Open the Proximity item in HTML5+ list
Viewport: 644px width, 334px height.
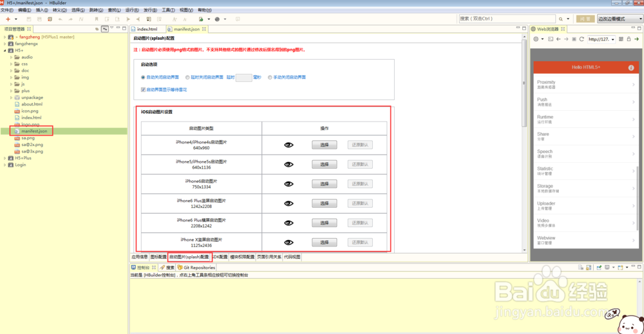click(x=586, y=84)
